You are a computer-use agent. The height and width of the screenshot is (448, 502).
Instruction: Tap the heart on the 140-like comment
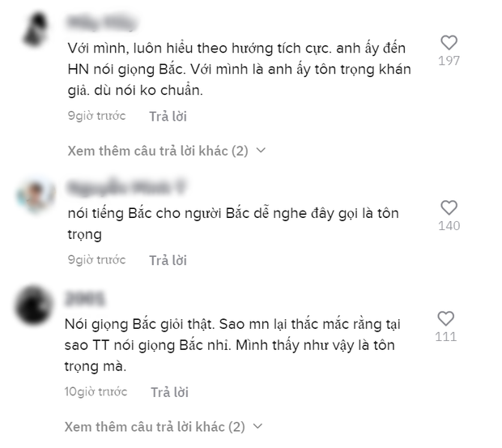point(449,208)
